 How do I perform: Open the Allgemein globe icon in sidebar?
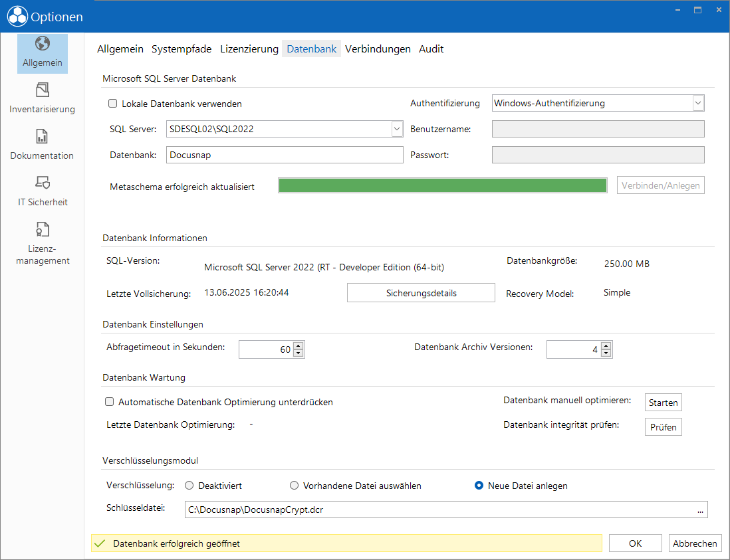pyautogui.click(x=43, y=44)
